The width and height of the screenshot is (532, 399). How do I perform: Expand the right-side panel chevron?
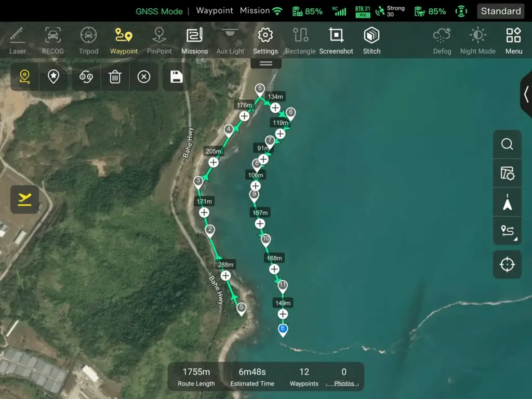526,95
